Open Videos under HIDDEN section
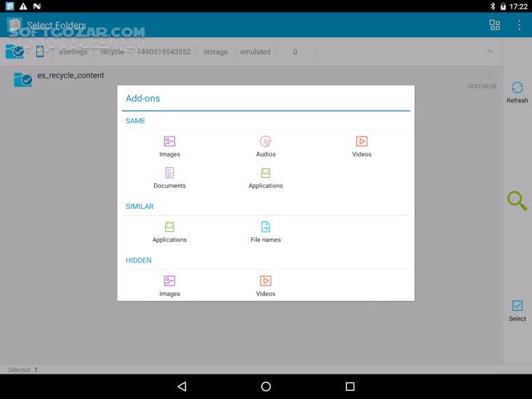This screenshot has height=399, width=532. tap(266, 286)
